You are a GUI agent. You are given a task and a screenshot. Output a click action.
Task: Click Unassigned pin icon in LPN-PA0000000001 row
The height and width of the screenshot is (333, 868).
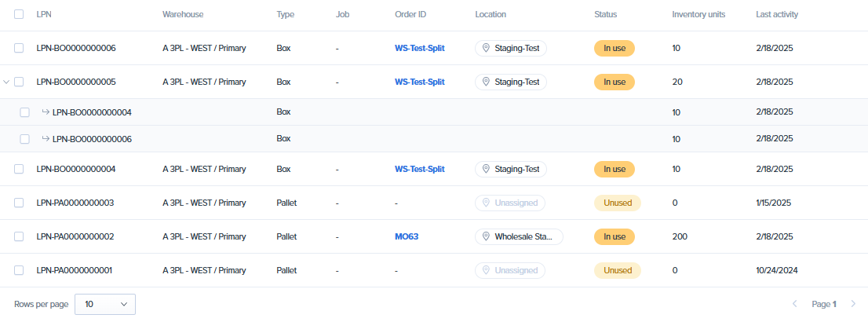[486, 270]
